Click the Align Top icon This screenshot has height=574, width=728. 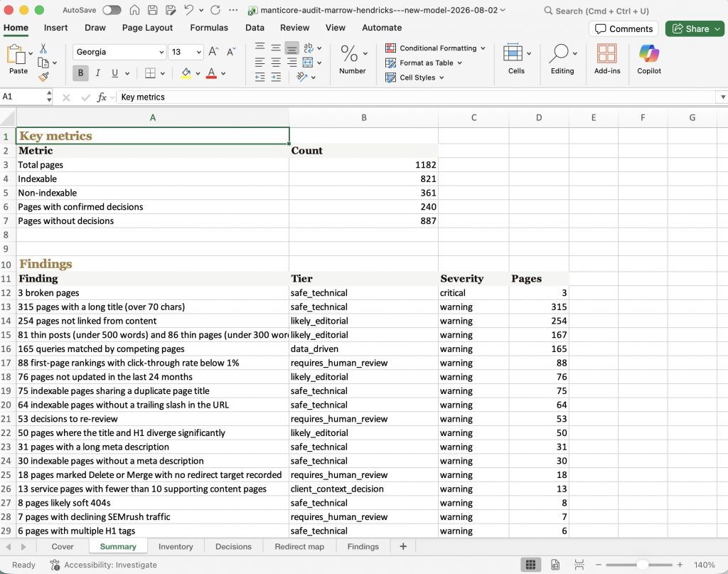coord(260,48)
